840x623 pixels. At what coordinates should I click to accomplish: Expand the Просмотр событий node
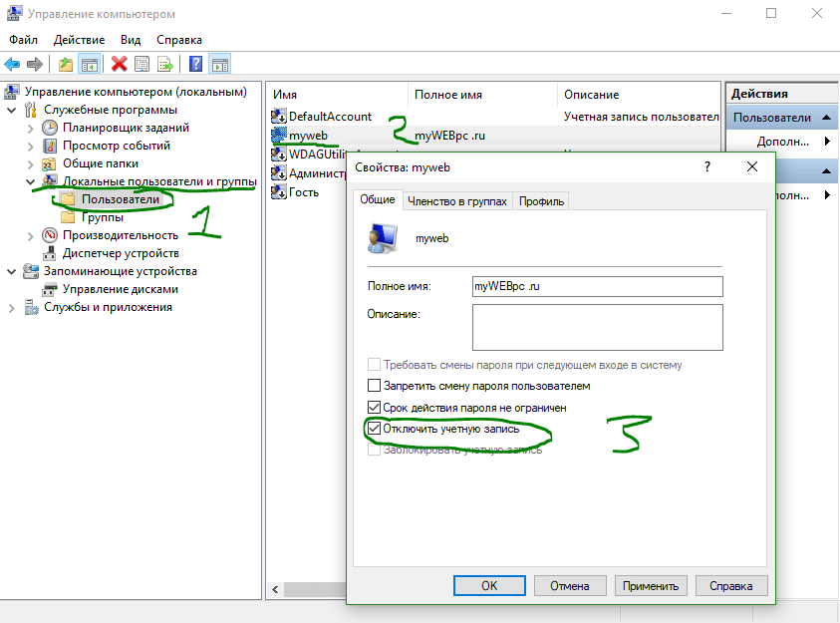(x=31, y=147)
